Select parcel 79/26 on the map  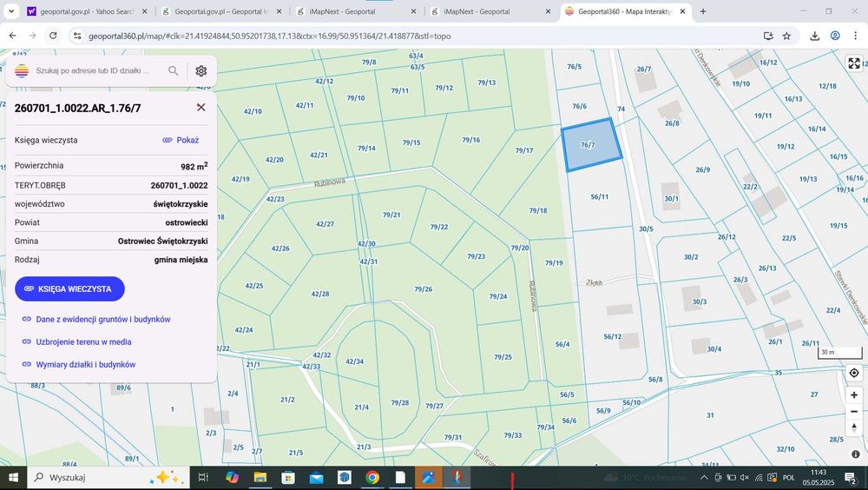(x=424, y=288)
